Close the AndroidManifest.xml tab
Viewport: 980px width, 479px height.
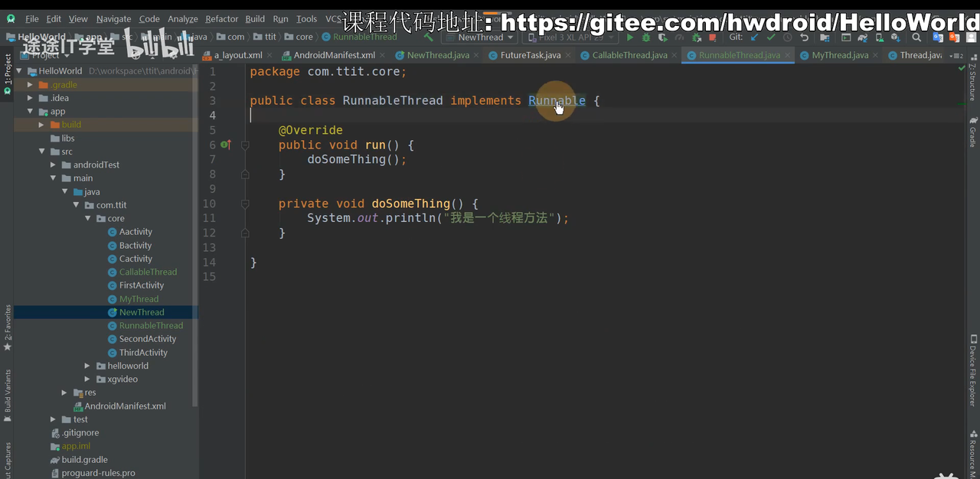(x=382, y=55)
